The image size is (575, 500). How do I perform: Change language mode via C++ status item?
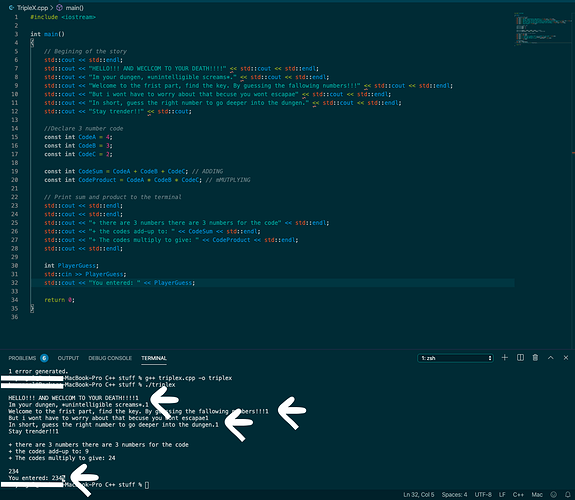click(x=518, y=494)
